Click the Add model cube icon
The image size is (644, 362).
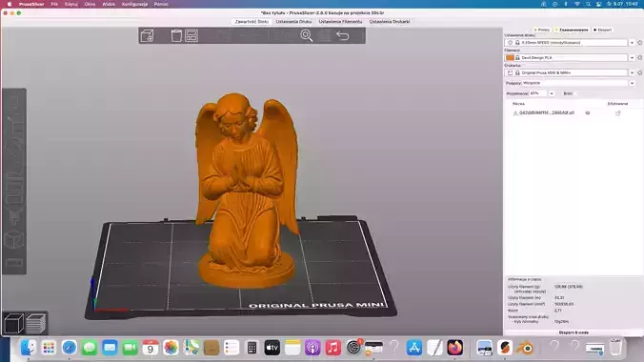(x=147, y=36)
